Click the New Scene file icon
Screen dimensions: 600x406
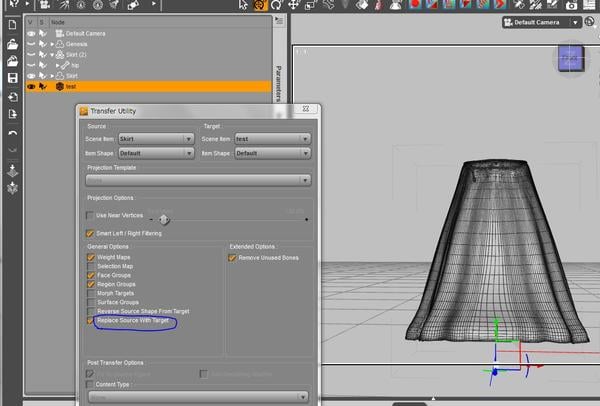click(12, 25)
